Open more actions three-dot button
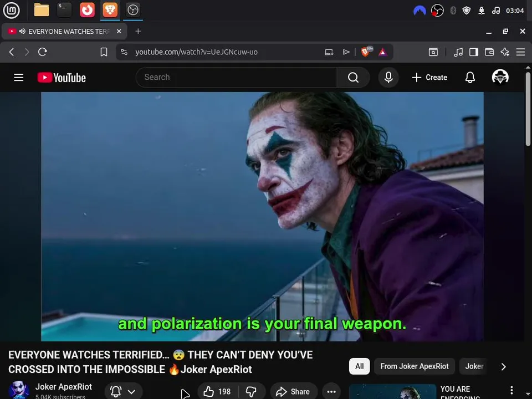This screenshot has height=399, width=532. [x=331, y=392]
